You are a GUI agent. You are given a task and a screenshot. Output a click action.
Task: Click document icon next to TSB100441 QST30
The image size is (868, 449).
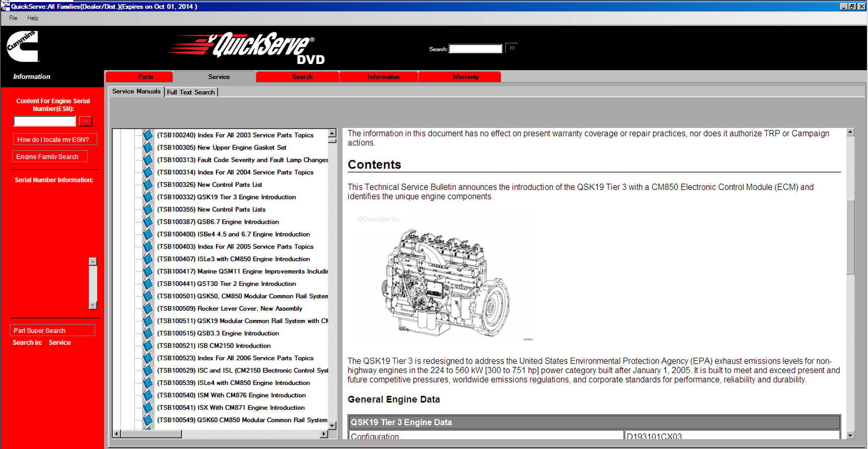[147, 284]
